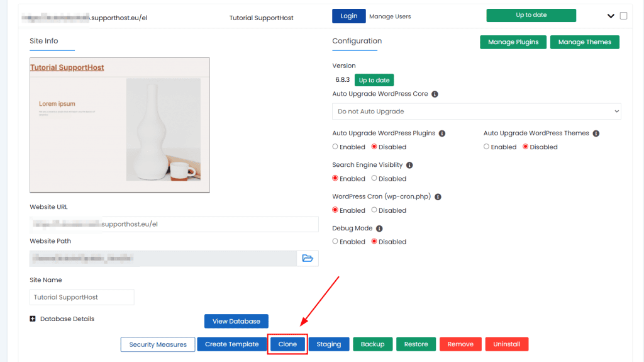Select Disabled for Search Engine Visibility
Image resolution: width=644 pixels, height=362 pixels.
pyautogui.click(x=374, y=179)
